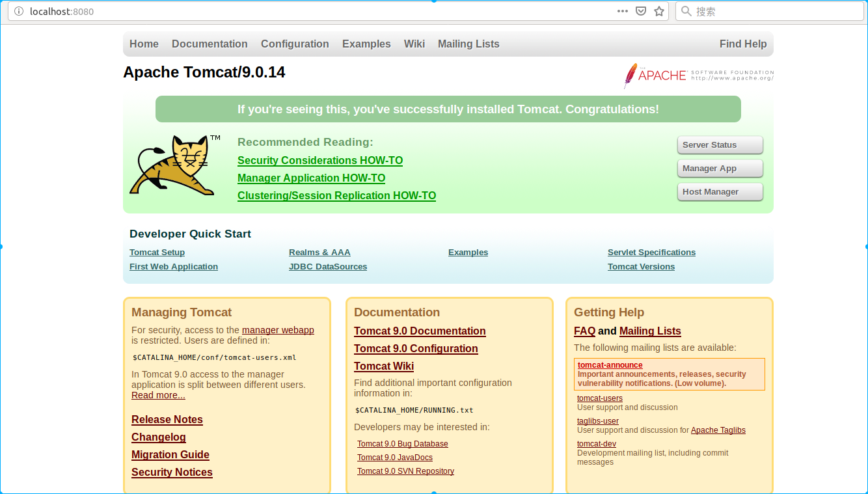This screenshot has width=868, height=494.
Task: Open the Mailing Lists link under Getting Help
Action: [x=650, y=331]
